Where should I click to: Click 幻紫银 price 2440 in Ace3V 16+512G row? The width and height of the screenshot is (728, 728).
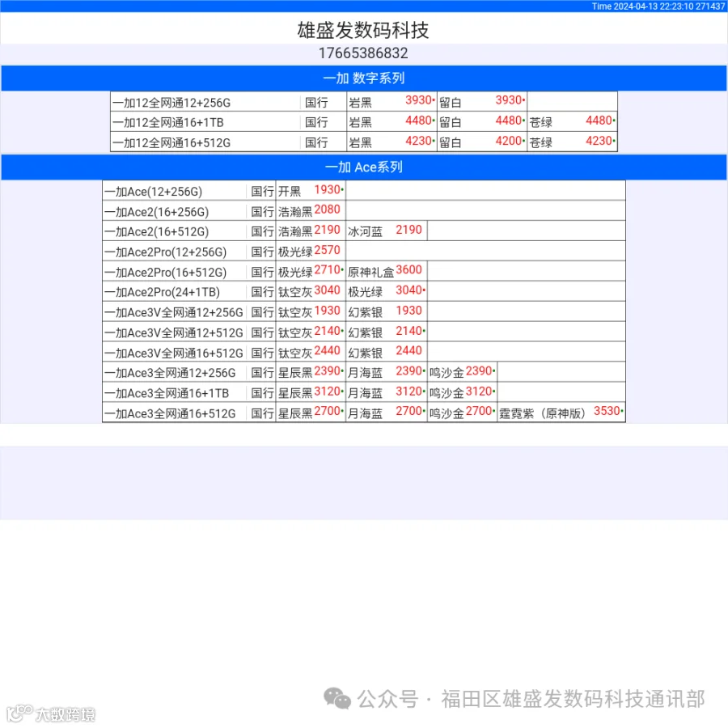(x=408, y=351)
